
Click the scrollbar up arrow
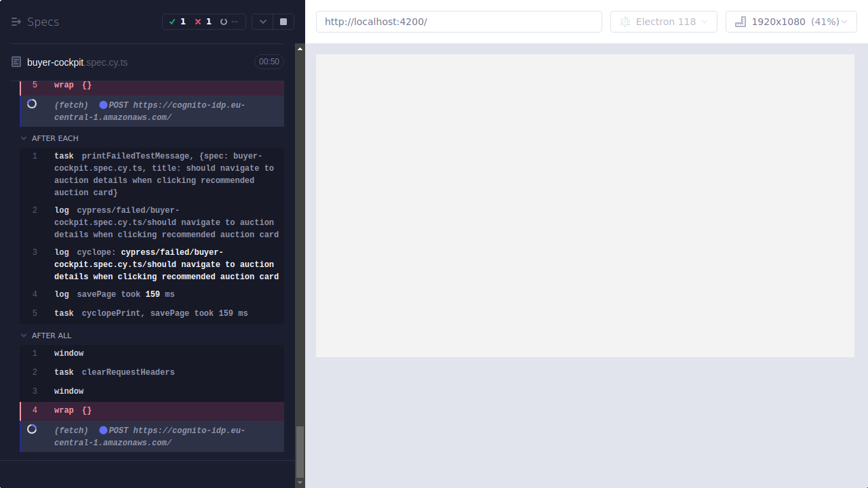(x=300, y=48)
